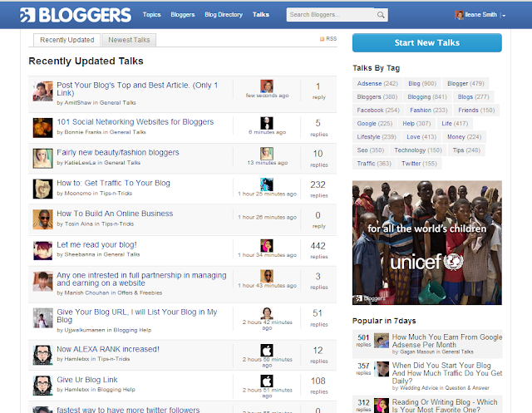Open 'How to: Get Traffic To Your Blog'

click(113, 183)
